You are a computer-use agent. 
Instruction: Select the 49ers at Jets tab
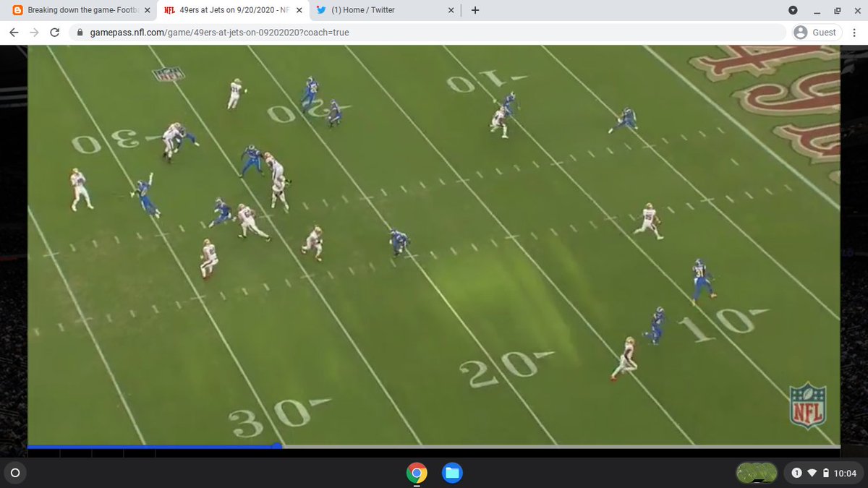pos(231,10)
